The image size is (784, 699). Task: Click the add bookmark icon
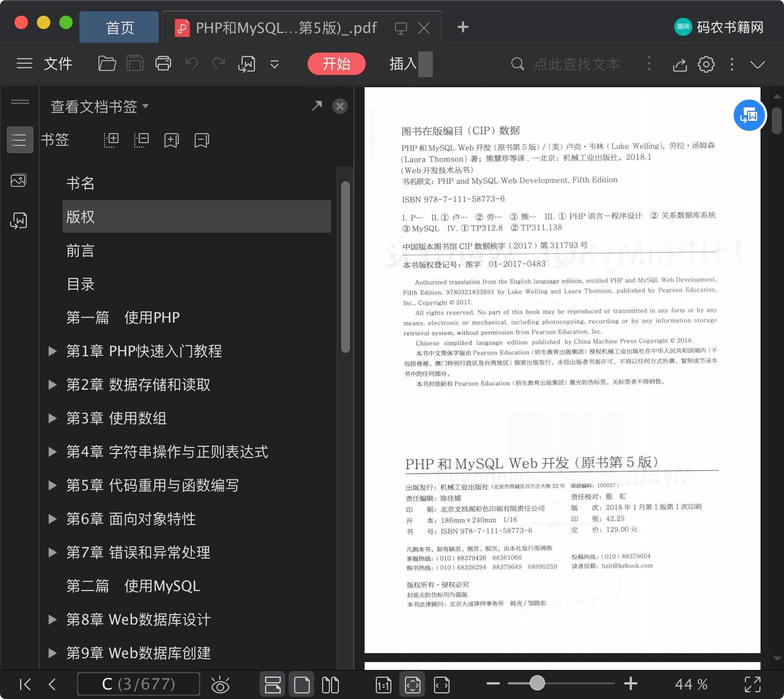[x=172, y=140]
